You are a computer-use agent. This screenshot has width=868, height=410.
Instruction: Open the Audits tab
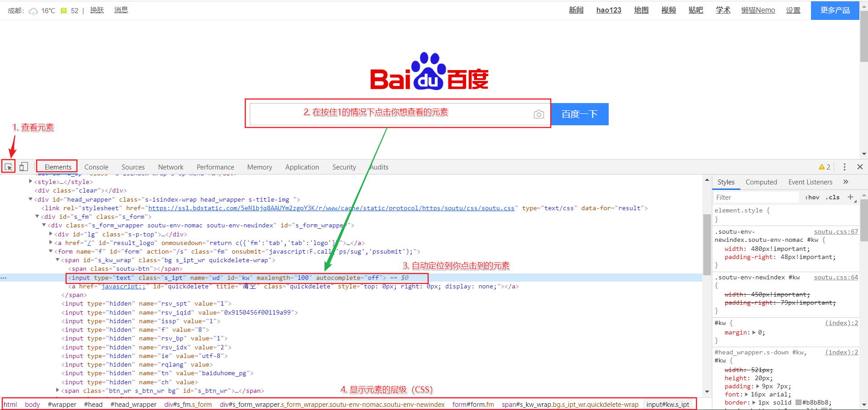(x=379, y=167)
